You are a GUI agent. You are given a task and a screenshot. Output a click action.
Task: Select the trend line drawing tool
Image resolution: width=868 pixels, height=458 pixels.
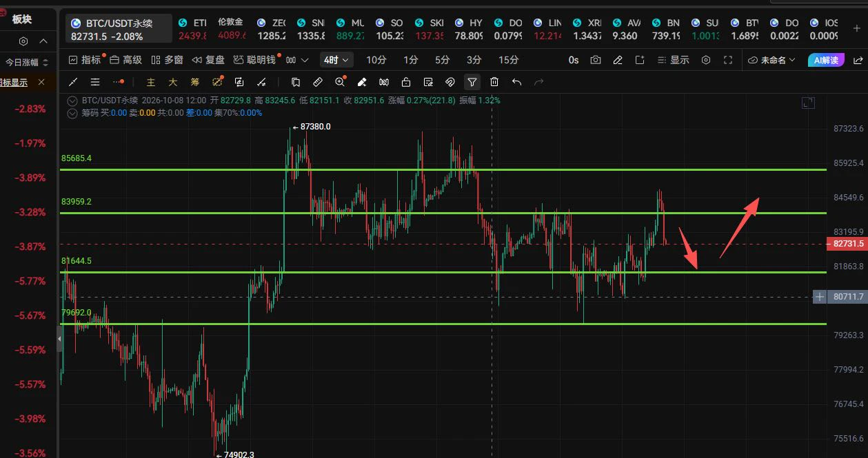pos(74,82)
